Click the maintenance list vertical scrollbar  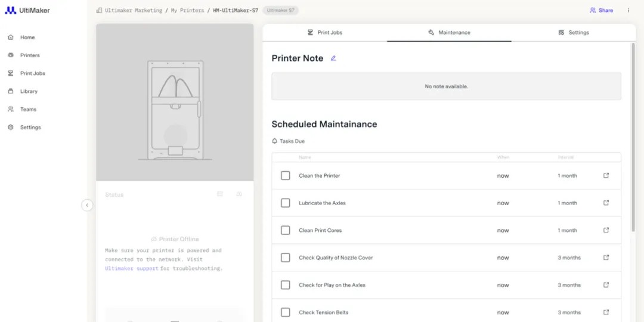coord(633,137)
